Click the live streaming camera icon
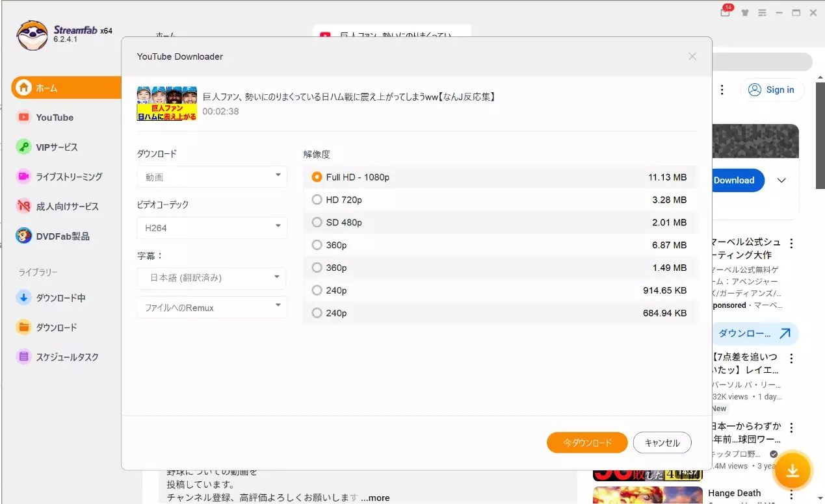Viewport: 825px width, 504px height. pyautogui.click(x=23, y=177)
